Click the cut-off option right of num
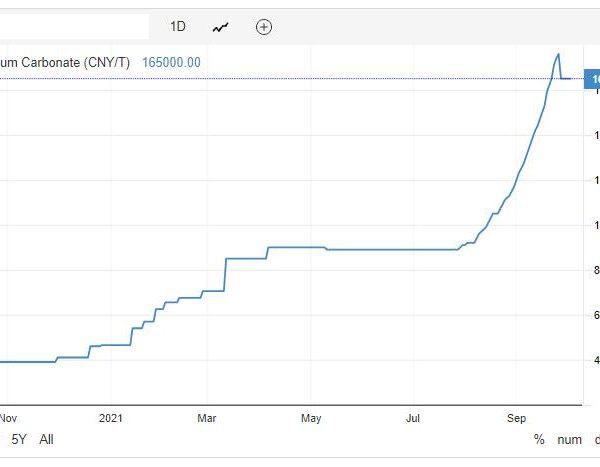The width and height of the screenshot is (600, 467). tap(596, 439)
